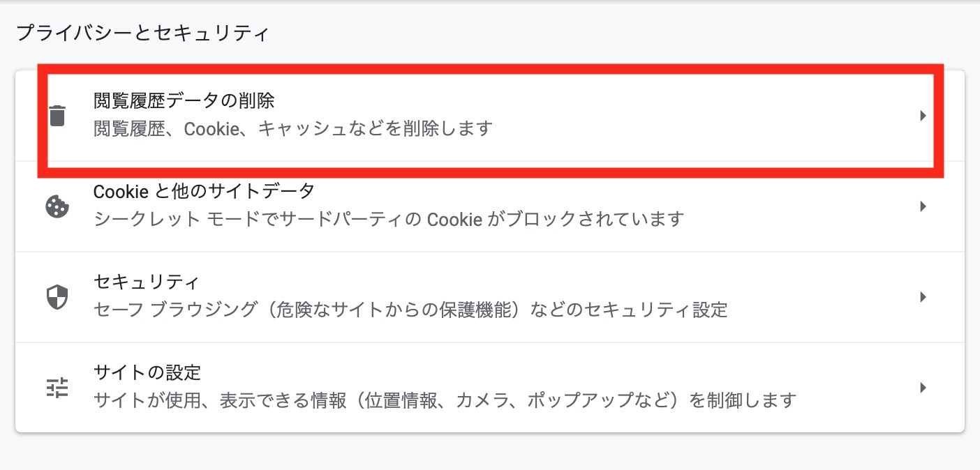Click the プライバシーとセキュリティ section heading
This screenshot has width=980, height=470.
[142, 33]
